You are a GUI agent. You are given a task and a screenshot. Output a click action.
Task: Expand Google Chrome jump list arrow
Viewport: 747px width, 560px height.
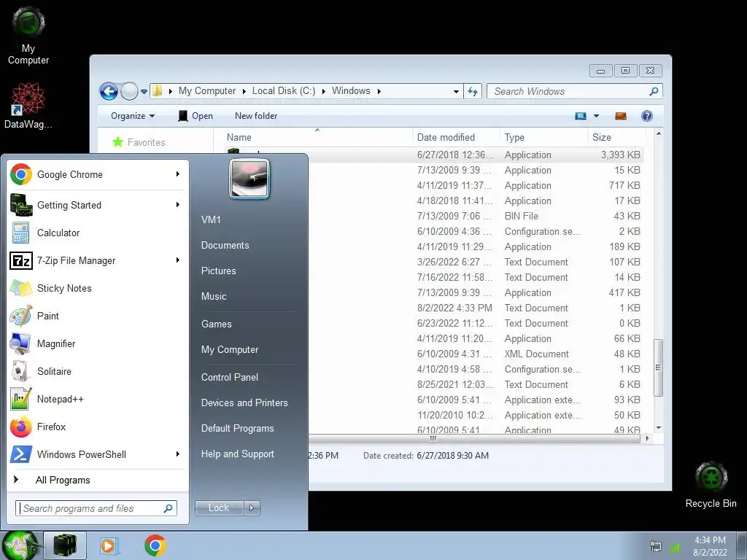click(x=178, y=174)
